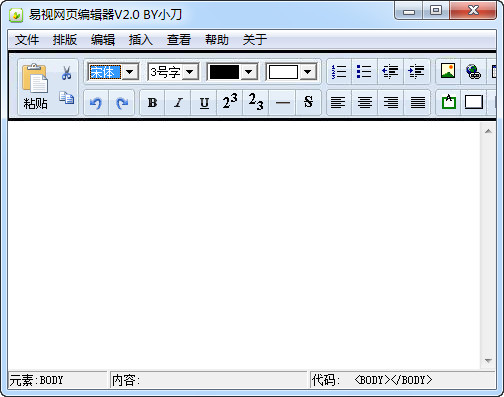Open the white background color dropdown arrow
Viewport: 504px width, 397px height.
[307, 72]
